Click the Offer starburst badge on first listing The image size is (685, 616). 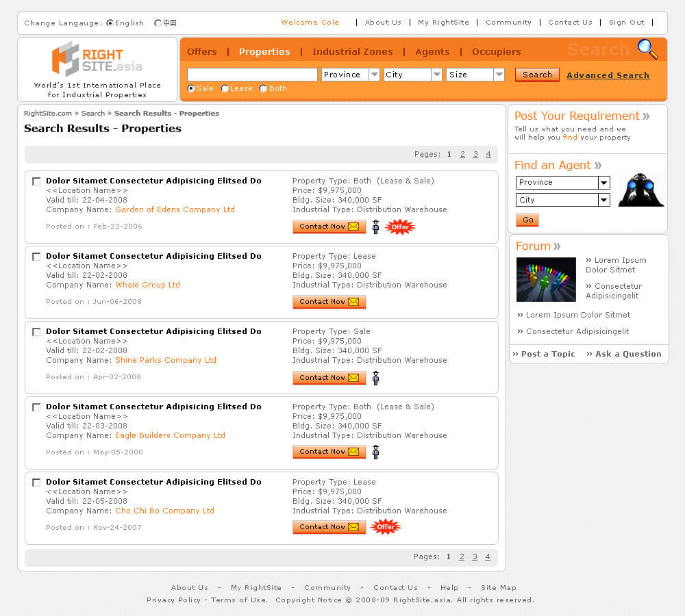point(400,227)
